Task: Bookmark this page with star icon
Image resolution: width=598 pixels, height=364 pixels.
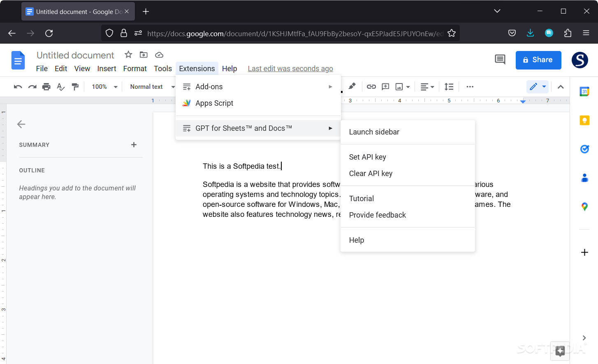Action: tap(452, 33)
